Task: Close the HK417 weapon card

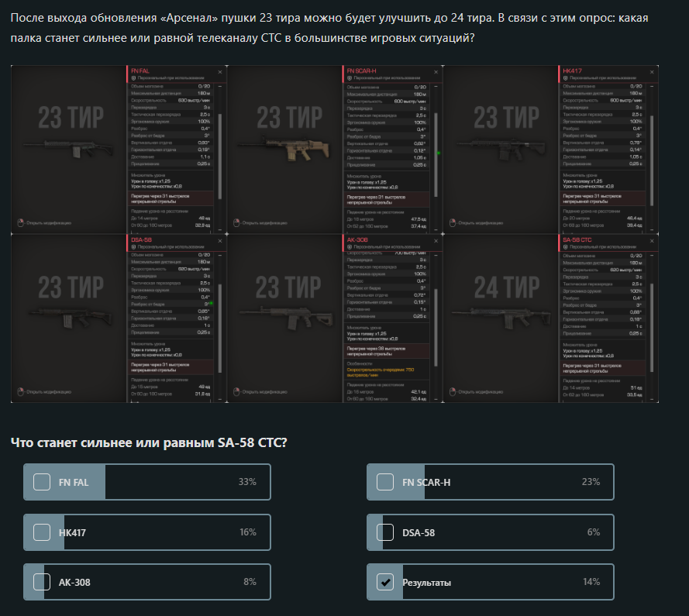Action: click(652, 72)
